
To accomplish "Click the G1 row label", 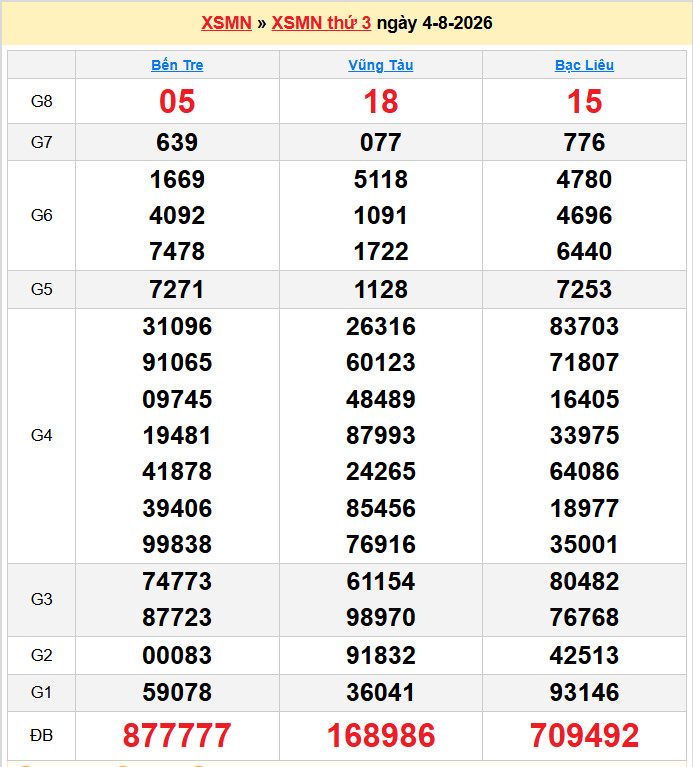I will pyautogui.click(x=42, y=692).
